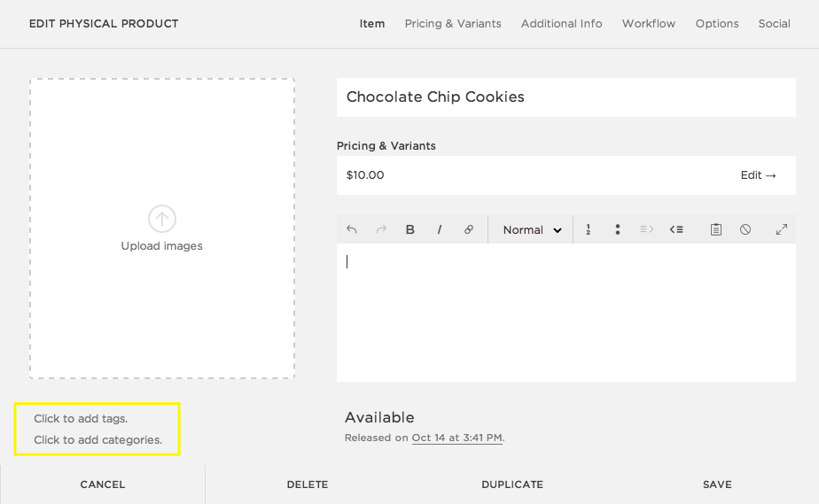This screenshot has width=819, height=504.
Task: Change the Oct 14 at 3:41 PM release date
Action: pyautogui.click(x=457, y=438)
